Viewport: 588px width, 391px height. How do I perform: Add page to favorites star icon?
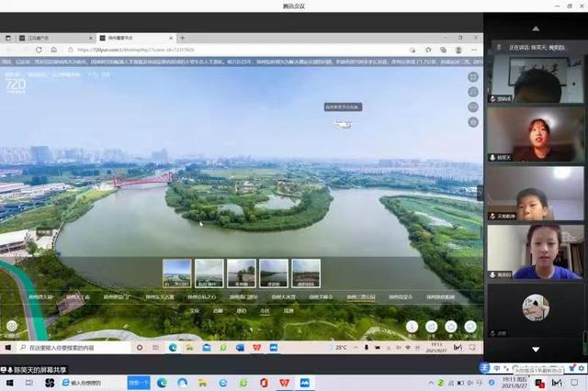(x=429, y=50)
